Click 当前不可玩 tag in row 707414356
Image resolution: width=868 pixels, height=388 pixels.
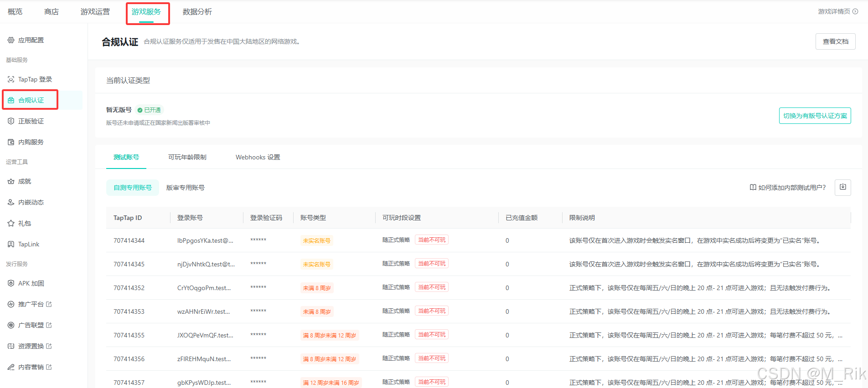click(x=432, y=358)
